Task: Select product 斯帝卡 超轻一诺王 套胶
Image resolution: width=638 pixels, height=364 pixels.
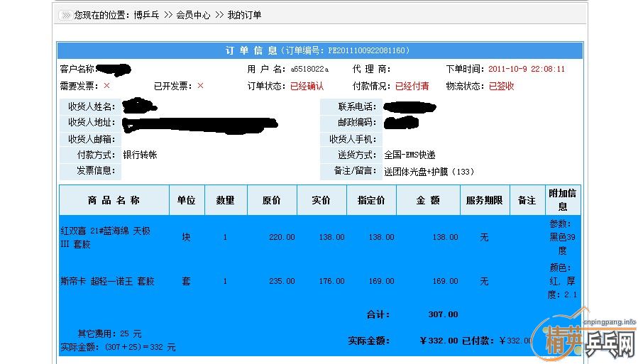Action: (107, 281)
